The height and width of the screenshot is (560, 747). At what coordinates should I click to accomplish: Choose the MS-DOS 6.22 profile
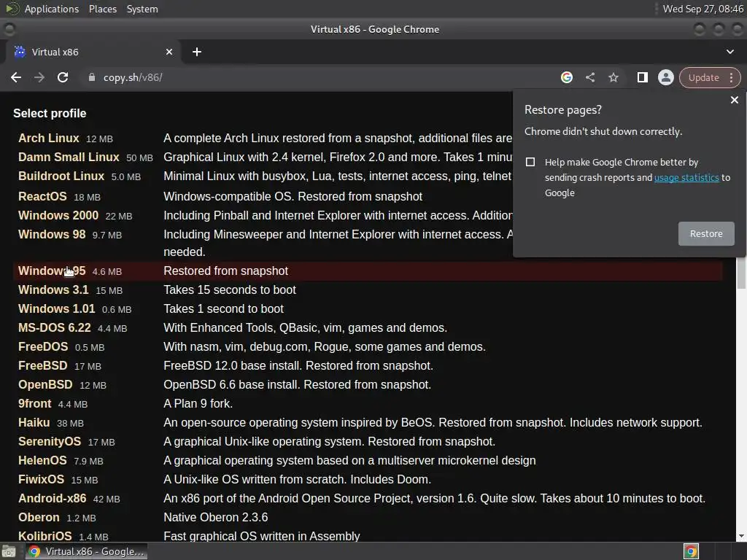coord(54,327)
